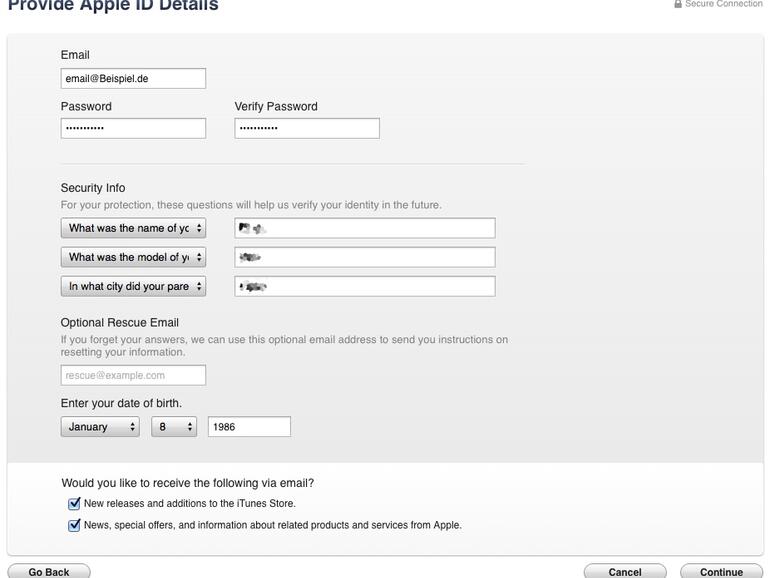Image resolution: width=770 pixels, height=578 pixels.
Task: Select the second security answer field
Action: point(365,257)
